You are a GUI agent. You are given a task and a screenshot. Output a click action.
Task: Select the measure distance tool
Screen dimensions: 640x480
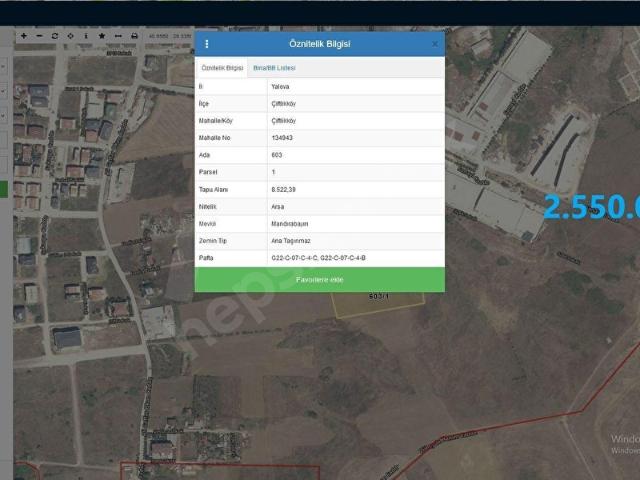pos(118,36)
